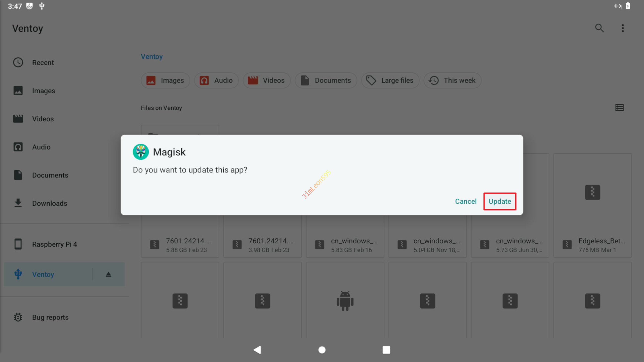644x362 pixels.
Task: Eject the Ventoy USB drive
Action: [108, 274]
